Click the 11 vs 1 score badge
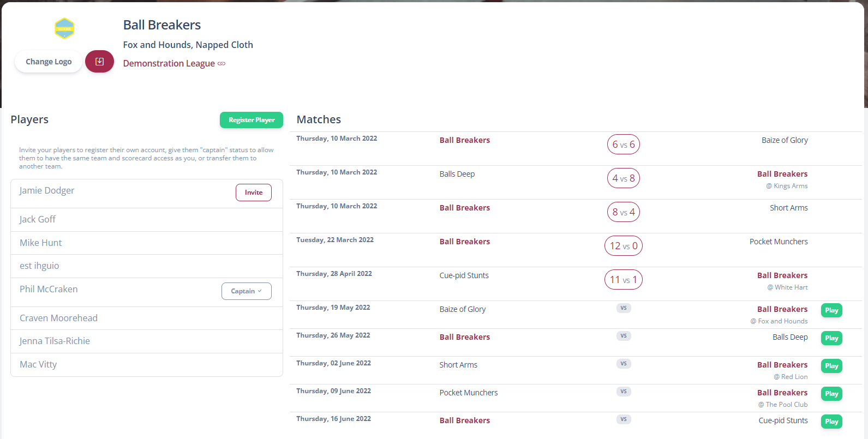868x439 pixels. click(623, 280)
